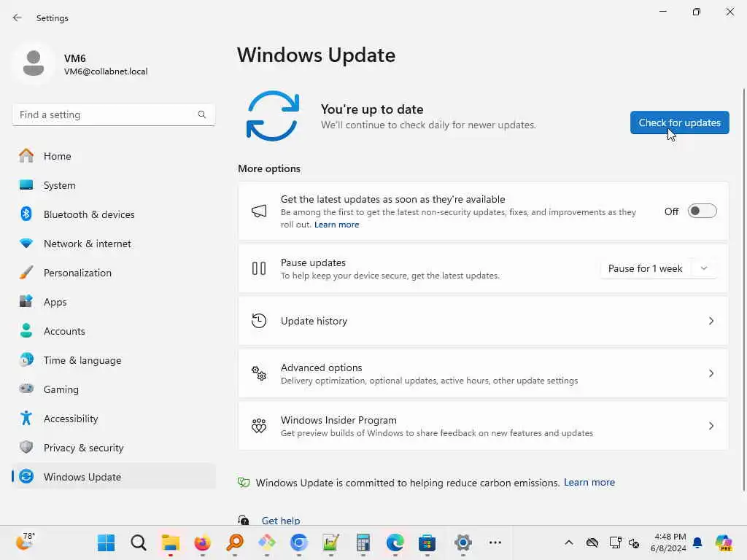Open Privacy & security category
This screenshot has width=747, height=560.
[x=113, y=448]
